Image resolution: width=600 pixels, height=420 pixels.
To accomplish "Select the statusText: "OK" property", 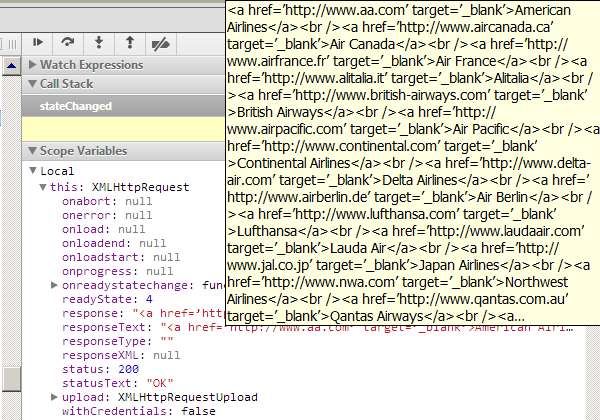I will coord(117,383).
